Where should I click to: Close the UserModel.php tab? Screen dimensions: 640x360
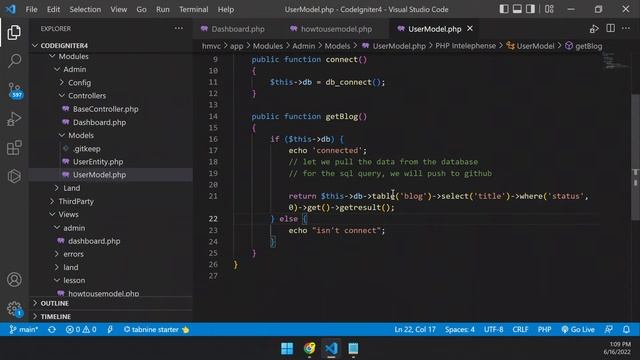point(470,28)
